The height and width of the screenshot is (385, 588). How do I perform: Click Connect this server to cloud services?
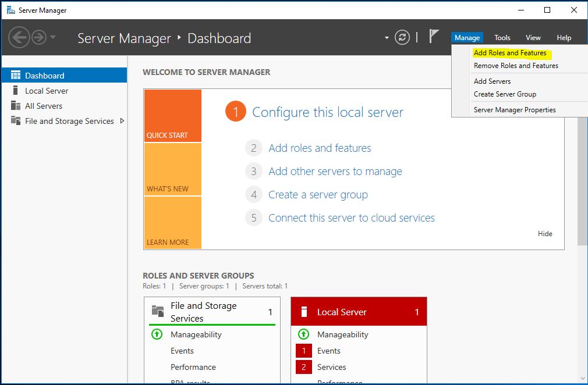point(352,218)
